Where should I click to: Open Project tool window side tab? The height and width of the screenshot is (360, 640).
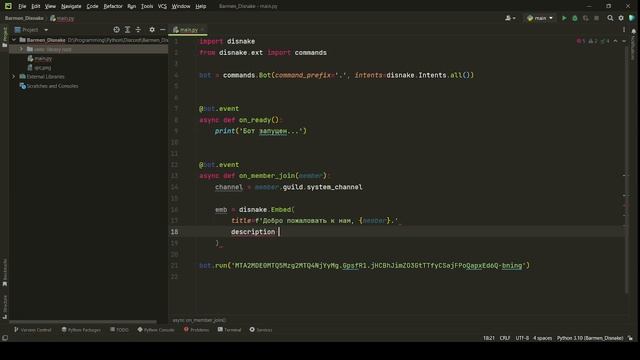5,37
